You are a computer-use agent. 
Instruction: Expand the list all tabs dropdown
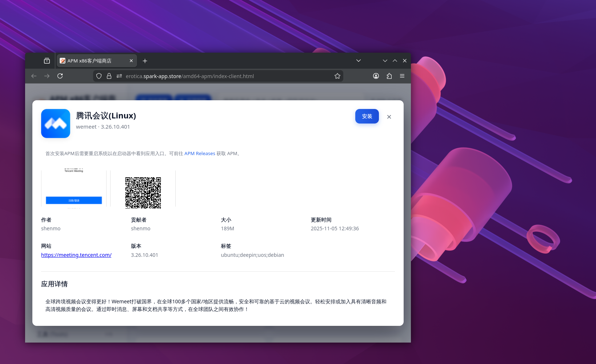(x=359, y=61)
